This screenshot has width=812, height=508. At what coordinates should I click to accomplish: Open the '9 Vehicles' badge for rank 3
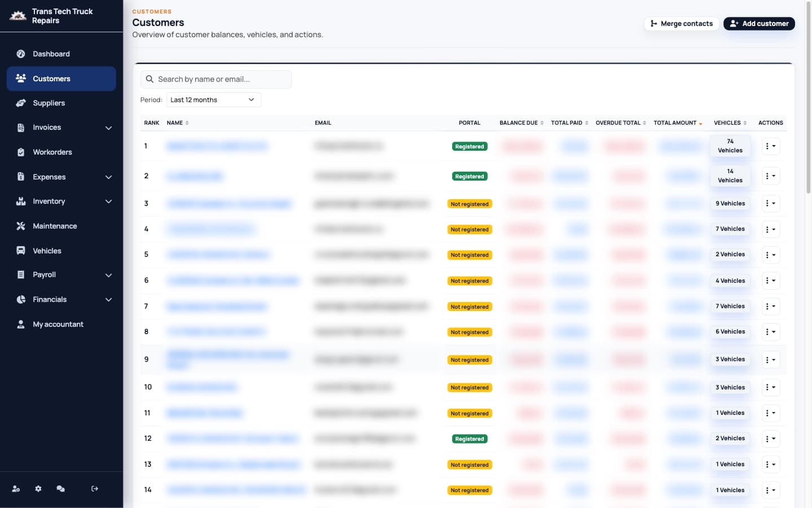tap(730, 203)
